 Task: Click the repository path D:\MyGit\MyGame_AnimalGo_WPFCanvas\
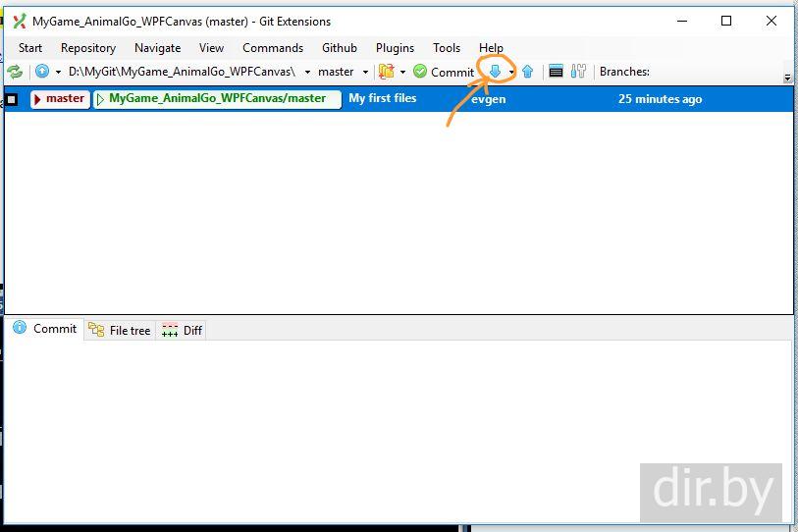tap(182, 72)
